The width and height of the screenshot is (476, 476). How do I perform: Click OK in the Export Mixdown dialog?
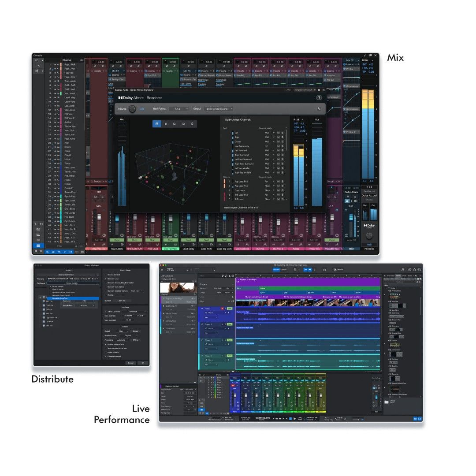point(142,363)
